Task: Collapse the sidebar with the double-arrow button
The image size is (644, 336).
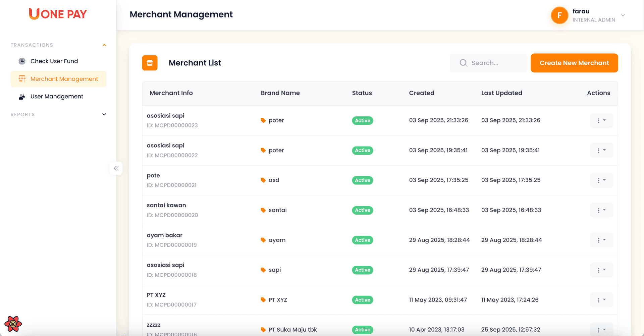Action: [x=116, y=168]
